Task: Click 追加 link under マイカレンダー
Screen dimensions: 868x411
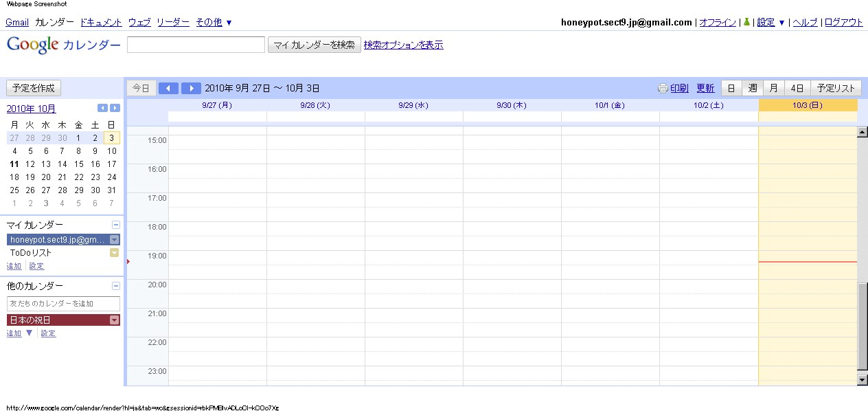Action: click(14, 266)
